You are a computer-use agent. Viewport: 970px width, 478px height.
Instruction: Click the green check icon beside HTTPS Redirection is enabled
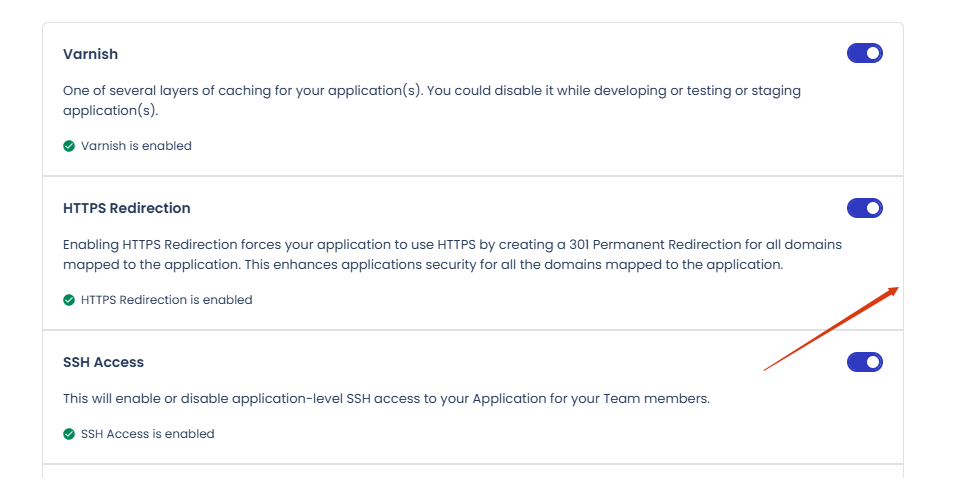pyautogui.click(x=69, y=300)
